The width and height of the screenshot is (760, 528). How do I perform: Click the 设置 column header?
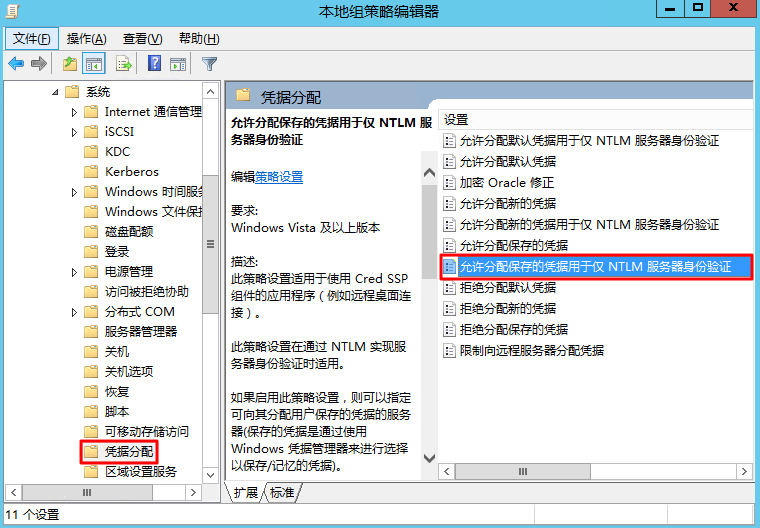point(595,120)
